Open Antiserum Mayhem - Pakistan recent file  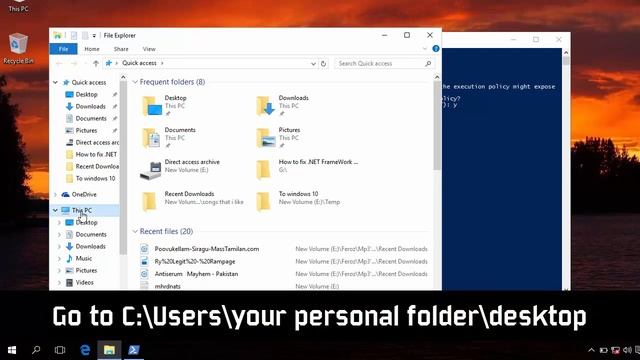click(196, 274)
